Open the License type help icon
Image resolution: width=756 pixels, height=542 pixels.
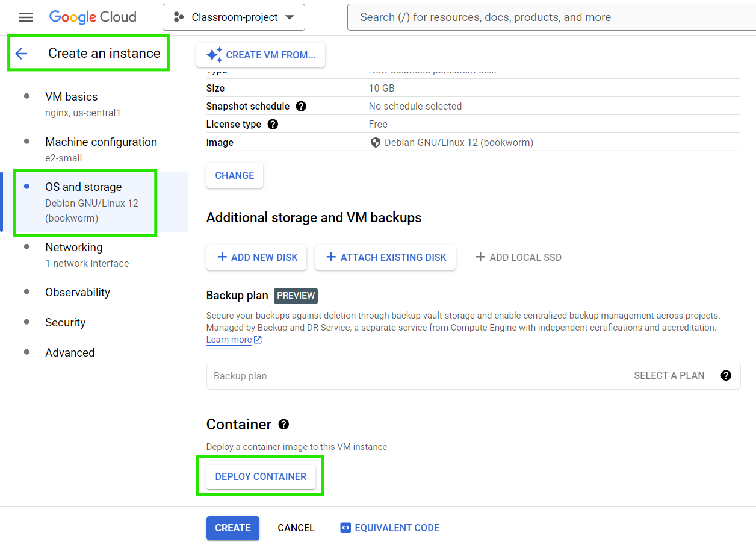click(x=273, y=124)
